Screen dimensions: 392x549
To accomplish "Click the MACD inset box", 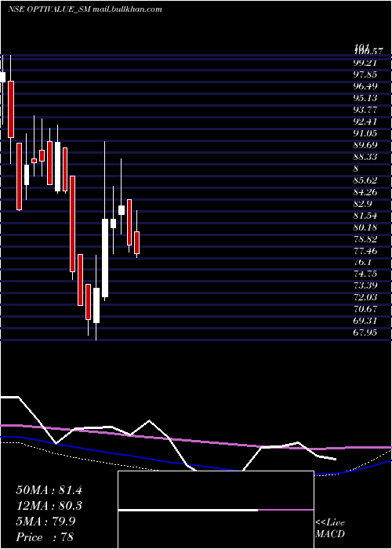I will tap(216, 510).
